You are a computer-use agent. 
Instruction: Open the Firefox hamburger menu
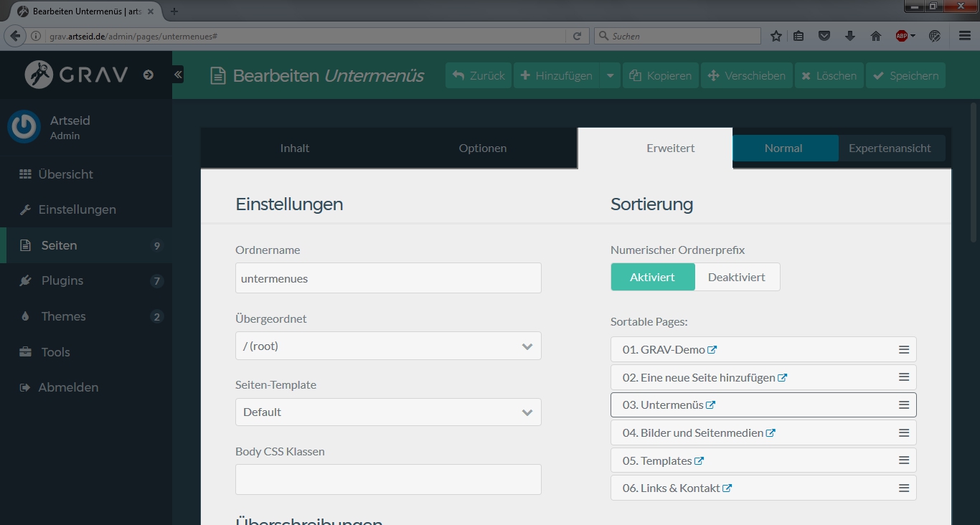(x=965, y=36)
